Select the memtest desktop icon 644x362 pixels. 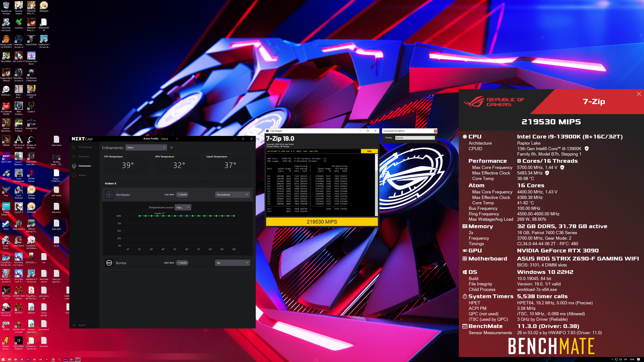coord(19,23)
